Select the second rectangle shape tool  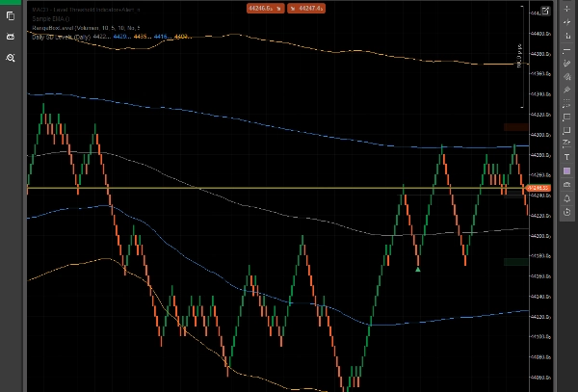point(567,130)
